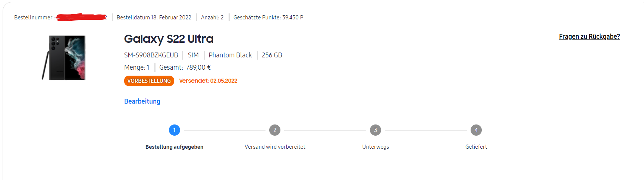The height and width of the screenshot is (180, 644).
Task: Open the Fragen zu Rückgabe link
Action: coord(589,37)
